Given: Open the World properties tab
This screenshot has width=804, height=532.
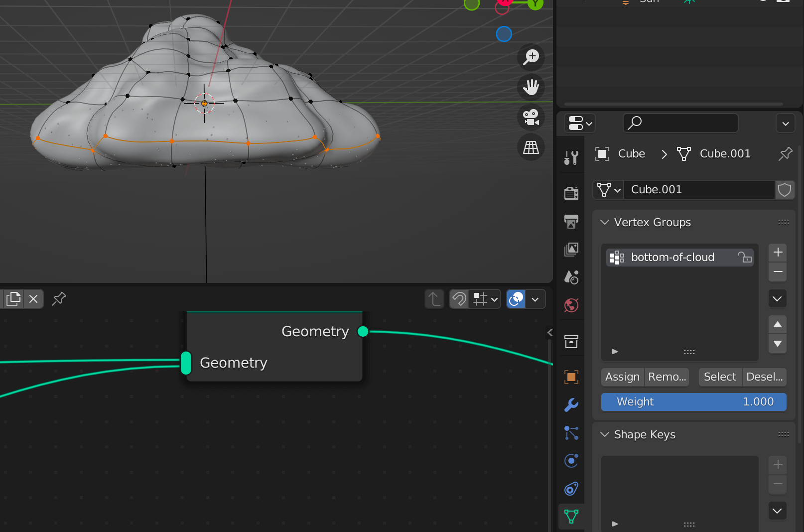Looking at the screenshot, I should [x=571, y=305].
